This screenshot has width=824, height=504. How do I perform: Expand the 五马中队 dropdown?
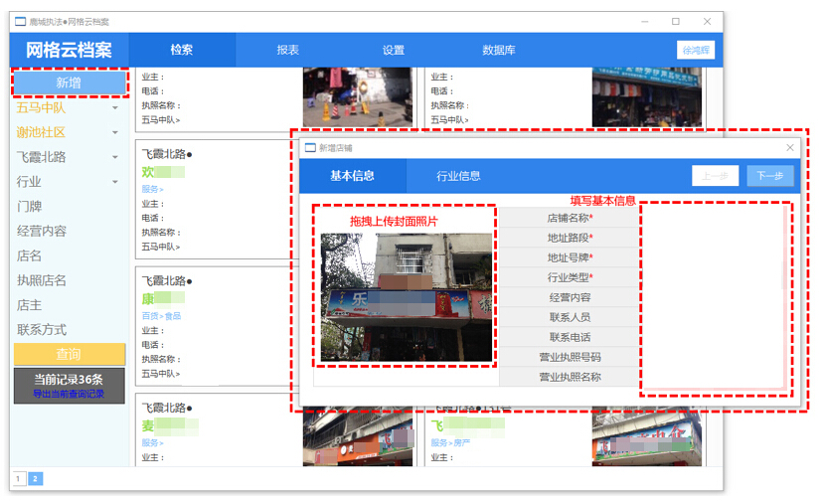pos(115,108)
